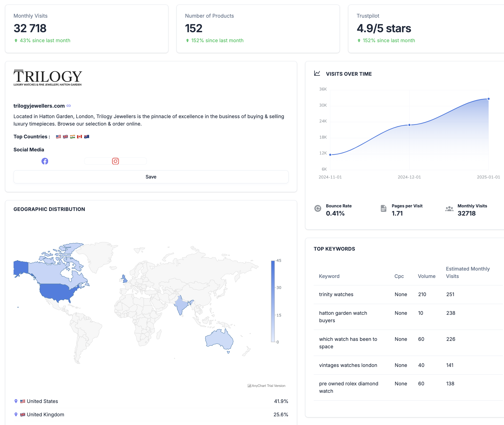Viewport: 504px width, 425px height.
Task: Click the Bounce Rate circular icon
Action: [x=318, y=208]
